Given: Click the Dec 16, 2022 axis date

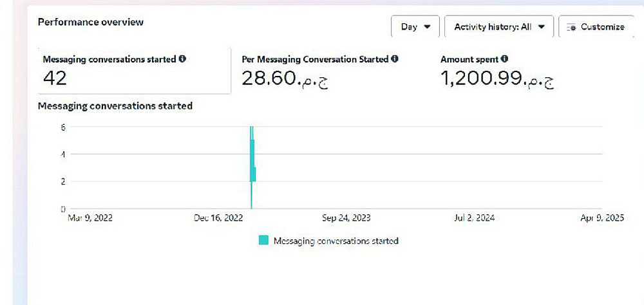Looking at the screenshot, I should click(x=218, y=218).
